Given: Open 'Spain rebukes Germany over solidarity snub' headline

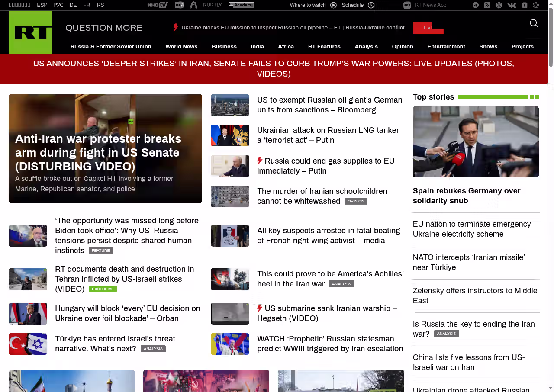Looking at the screenshot, I should pyautogui.click(x=467, y=196).
